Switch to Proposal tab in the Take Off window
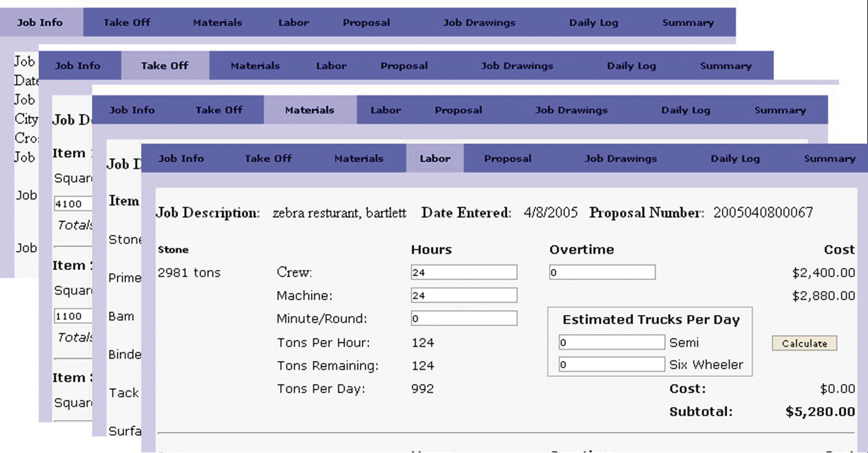The height and width of the screenshot is (453, 868). [404, 66]
